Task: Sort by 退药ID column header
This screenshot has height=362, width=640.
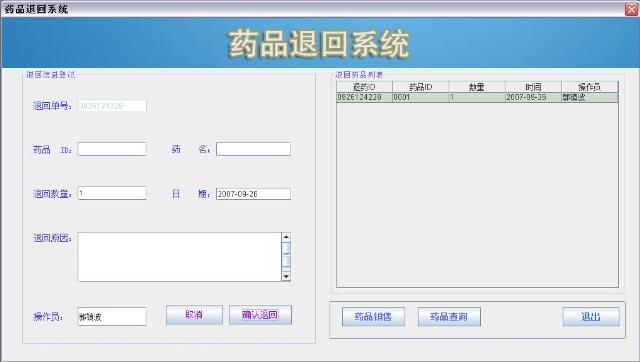Action: click(364, 87)
